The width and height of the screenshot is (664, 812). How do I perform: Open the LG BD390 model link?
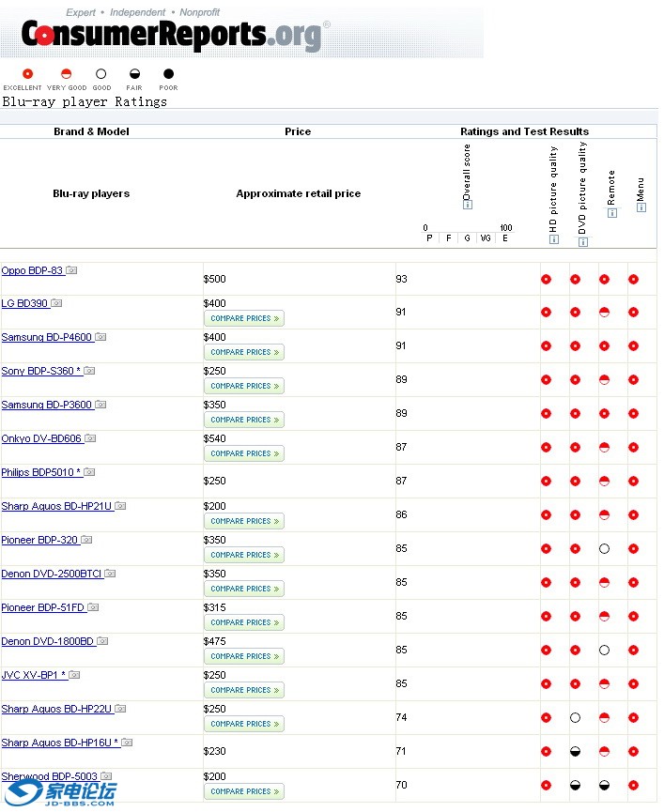tap(24, 303)
